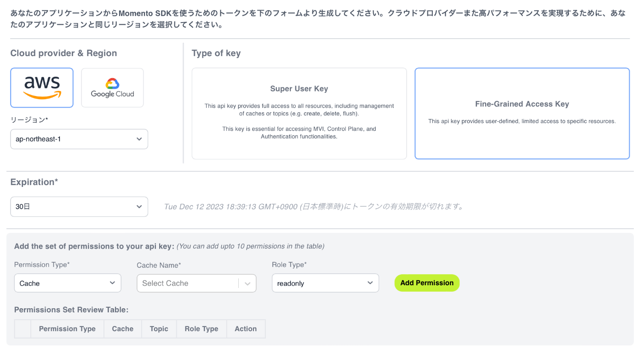Viewport: 644px width, 356px height.
Task: Click the Select Cache name field
Action: [x=196, y=283]
